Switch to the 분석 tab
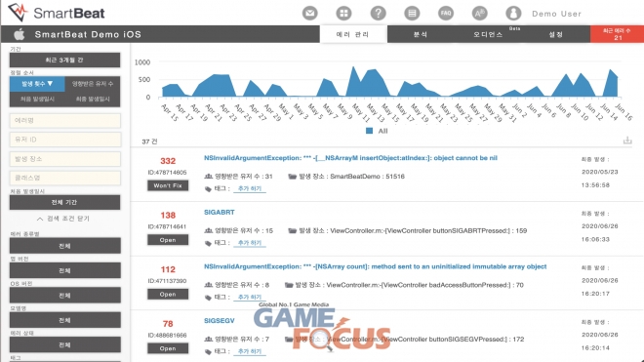 [421, 34]
